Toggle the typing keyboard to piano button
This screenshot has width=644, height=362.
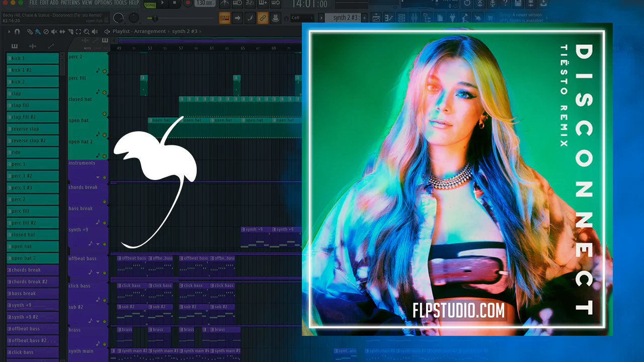point(224,18)
